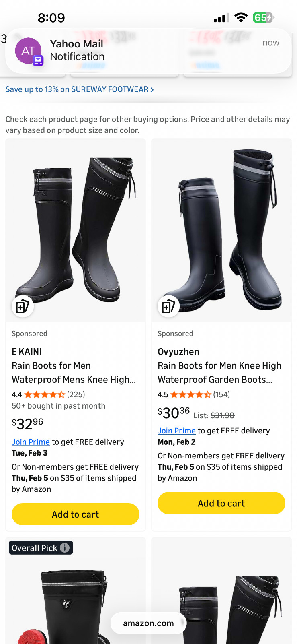Open E KAINI 4.4 star rating
297x644 pixels.
point(44,394)
